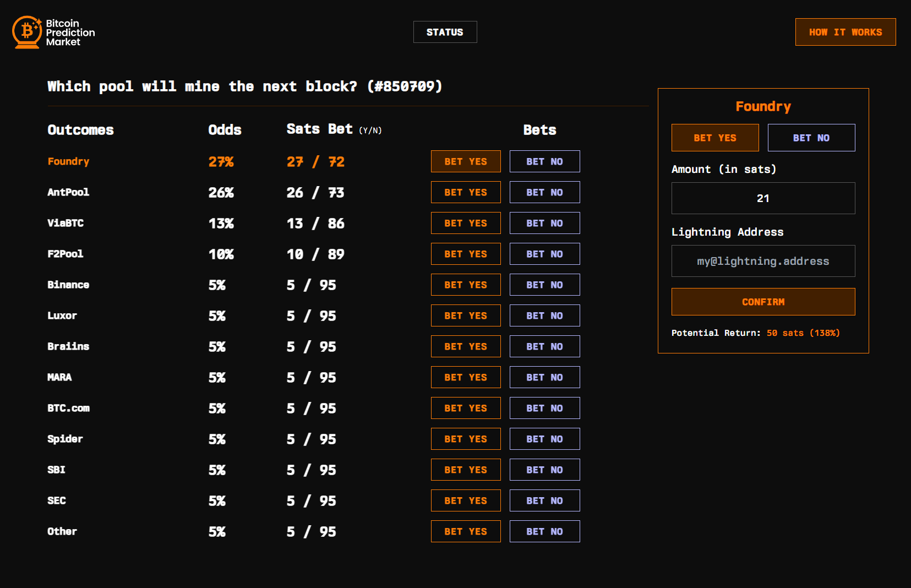
Task: Bet No on AntPool row
Action: (544, 192)
